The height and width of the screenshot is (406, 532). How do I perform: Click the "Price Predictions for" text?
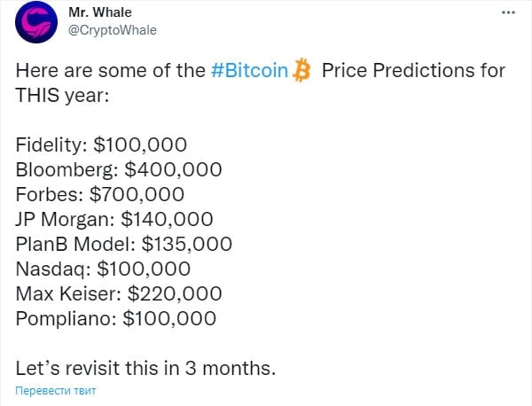(x=413, y=72)
